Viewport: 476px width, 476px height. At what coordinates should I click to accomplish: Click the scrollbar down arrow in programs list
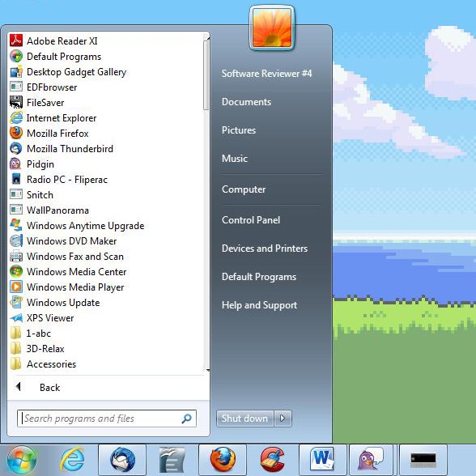tap(207, 370)
